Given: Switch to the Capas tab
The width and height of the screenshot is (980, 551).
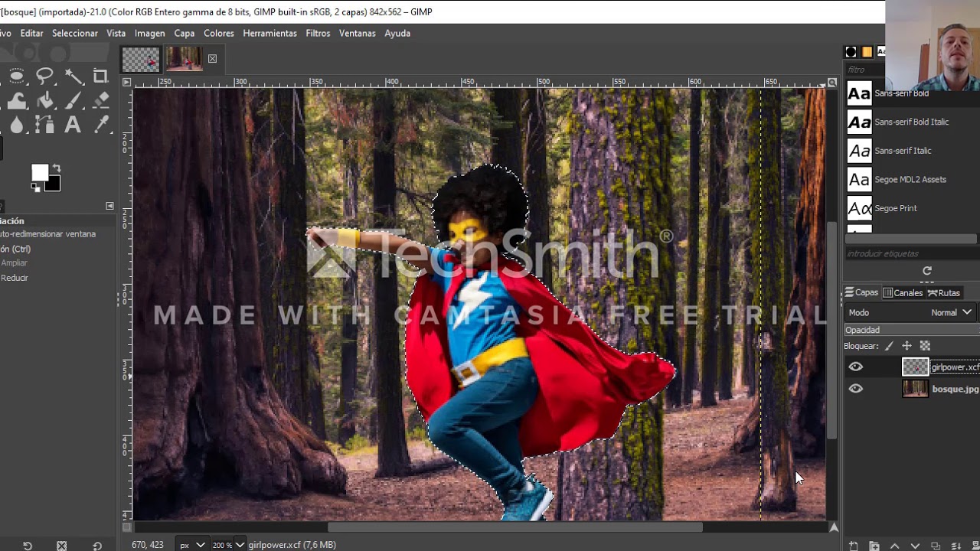Looking at the screenshot, I should [x=861, y=292].
